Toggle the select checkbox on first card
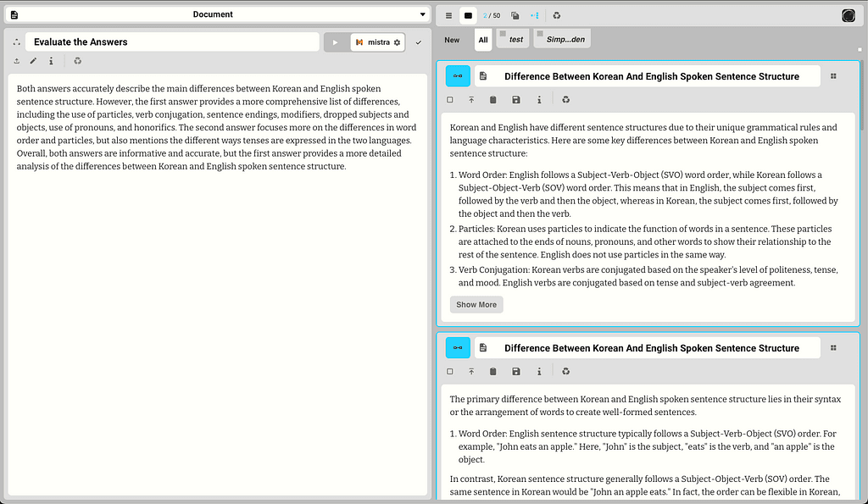This screenshot has height=504, width=868. (x=450, y=100)
